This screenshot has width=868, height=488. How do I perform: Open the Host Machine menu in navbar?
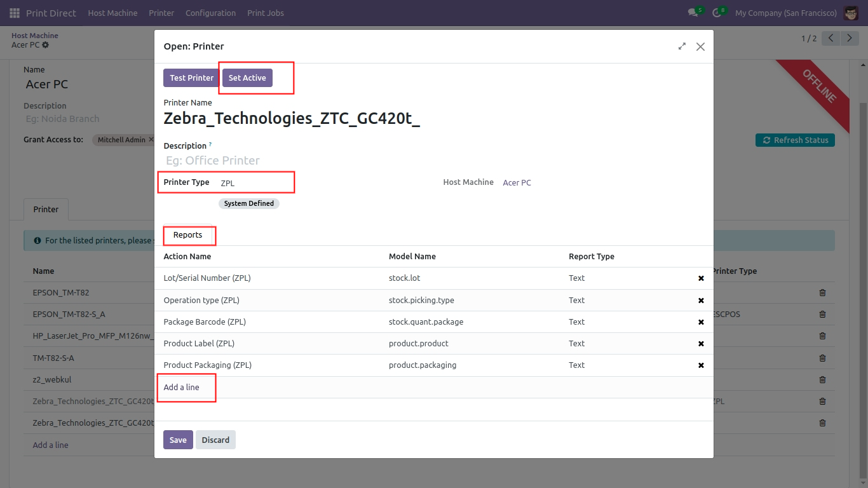(x=112, y=13)
